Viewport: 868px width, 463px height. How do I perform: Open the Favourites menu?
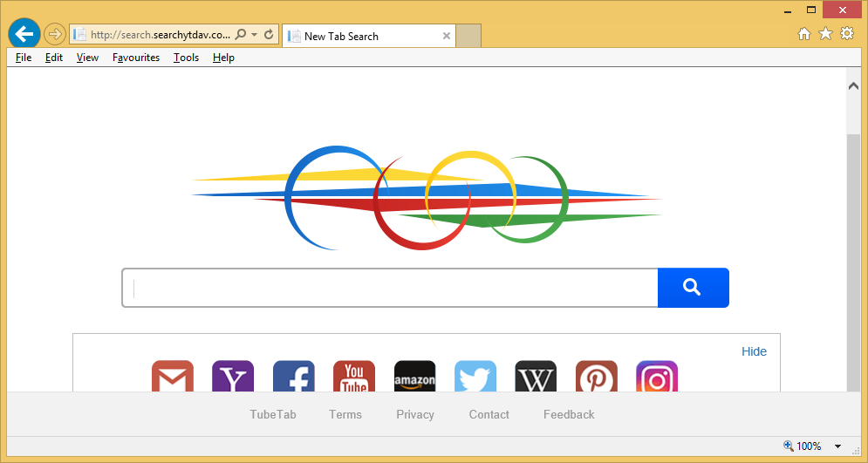[x=135, y=58]
